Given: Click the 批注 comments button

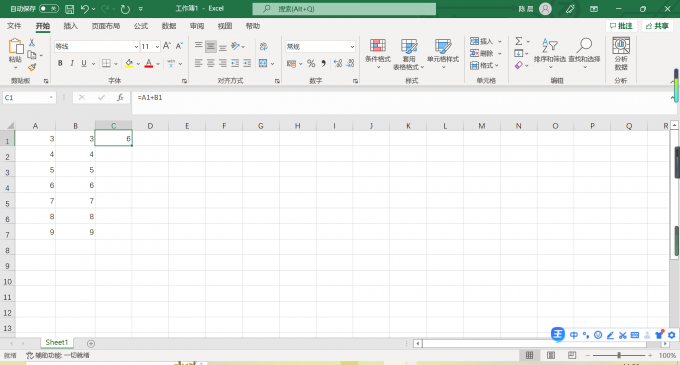Looking at the screenshot, I should click(x=621, y=26).
